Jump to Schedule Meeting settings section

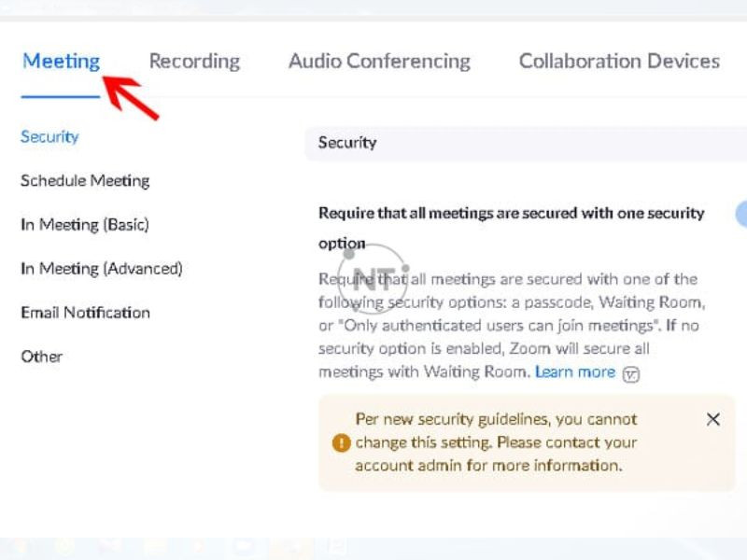(x=85, y=180)
